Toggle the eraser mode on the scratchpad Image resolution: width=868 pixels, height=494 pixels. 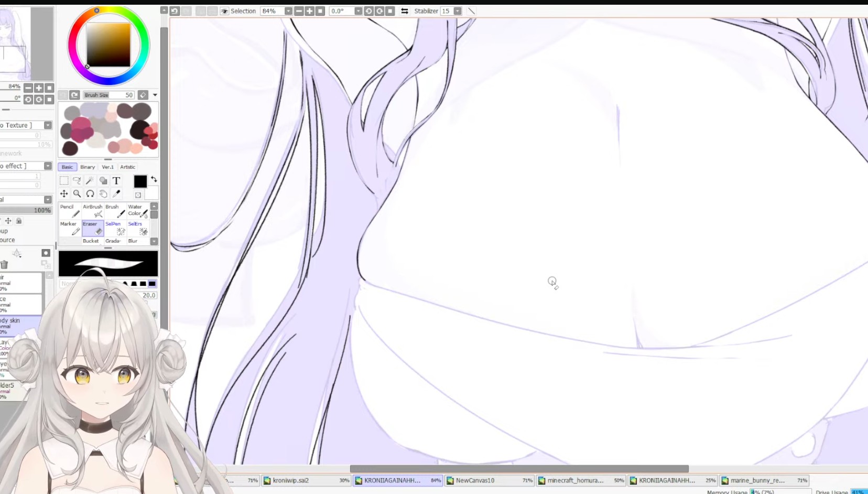(x=143, y=95)
